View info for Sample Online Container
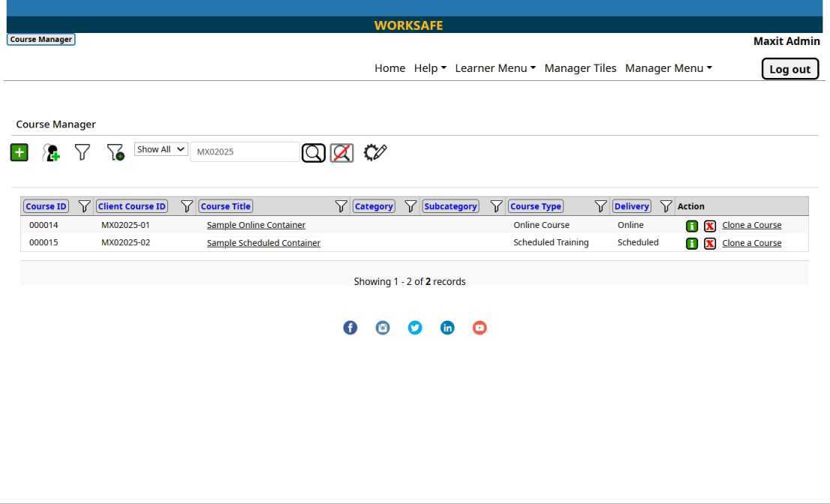The image size is (830, 504). tap(692, 225)
